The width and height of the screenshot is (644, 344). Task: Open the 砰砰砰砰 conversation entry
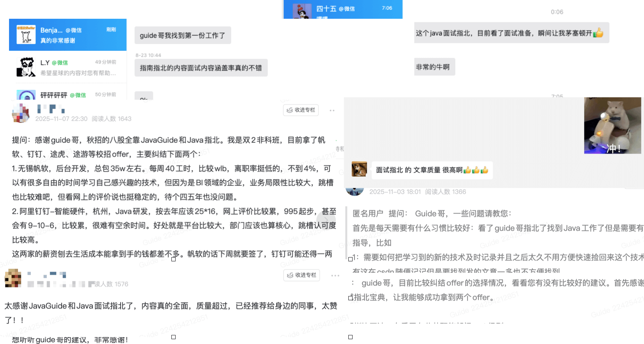coord(68,95)
